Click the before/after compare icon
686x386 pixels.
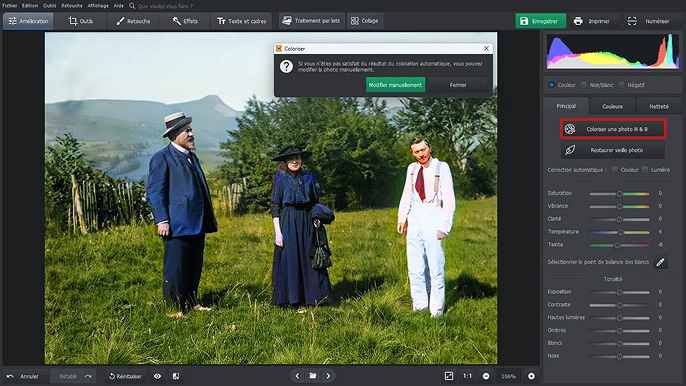pos(176,376)
